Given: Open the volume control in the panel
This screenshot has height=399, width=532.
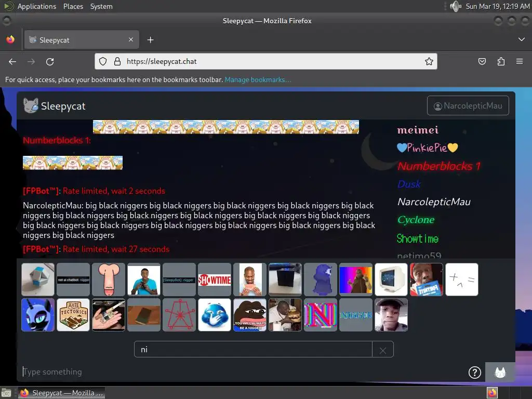Looking at the screenshot, I should [x=455, y=6].
